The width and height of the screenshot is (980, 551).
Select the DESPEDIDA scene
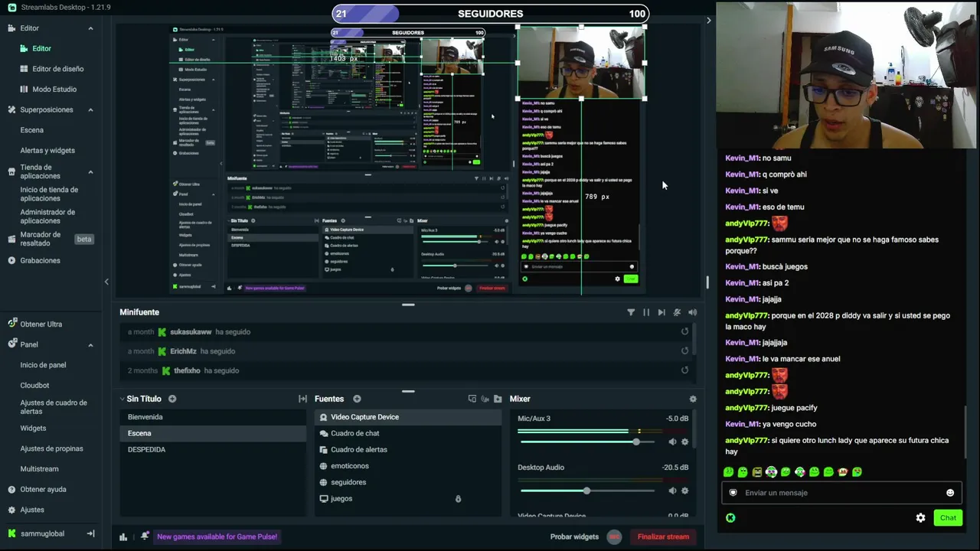pos(213,450)
